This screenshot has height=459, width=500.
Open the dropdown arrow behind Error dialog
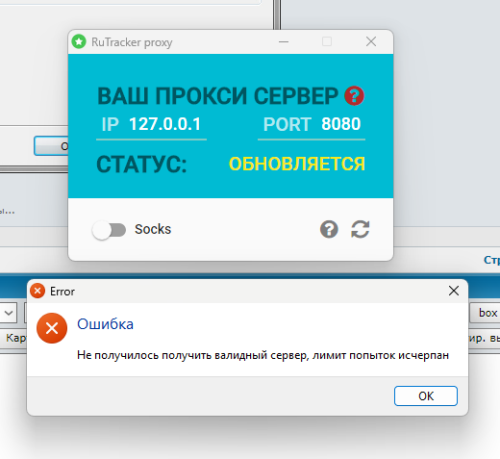8,313
